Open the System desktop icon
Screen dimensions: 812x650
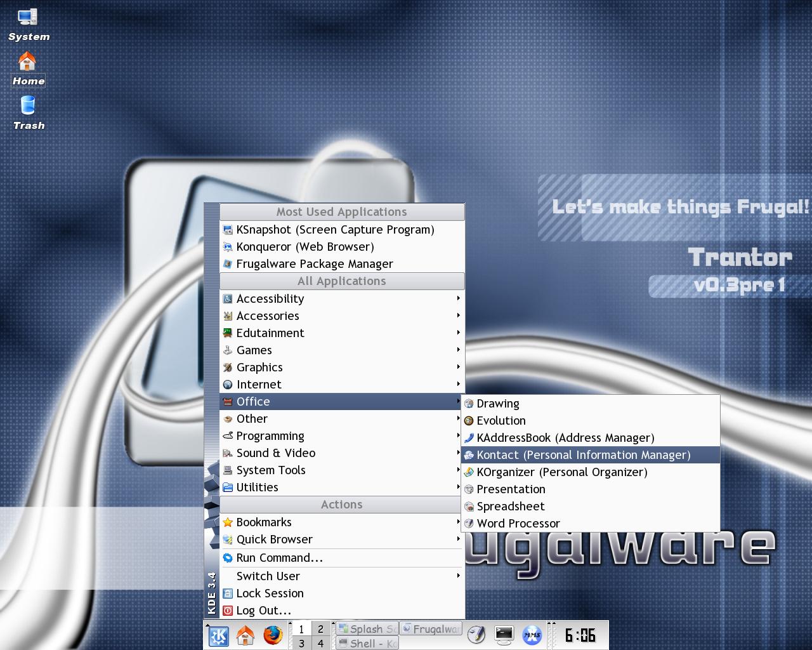point(28,25)
